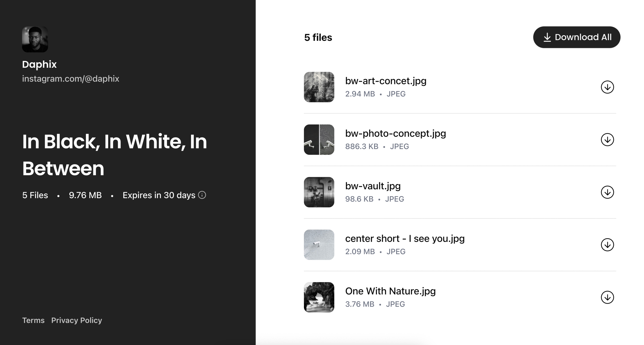
Task: Open the bw-art-concet.jpg thumbnail preview
Action: pos(319,87)
